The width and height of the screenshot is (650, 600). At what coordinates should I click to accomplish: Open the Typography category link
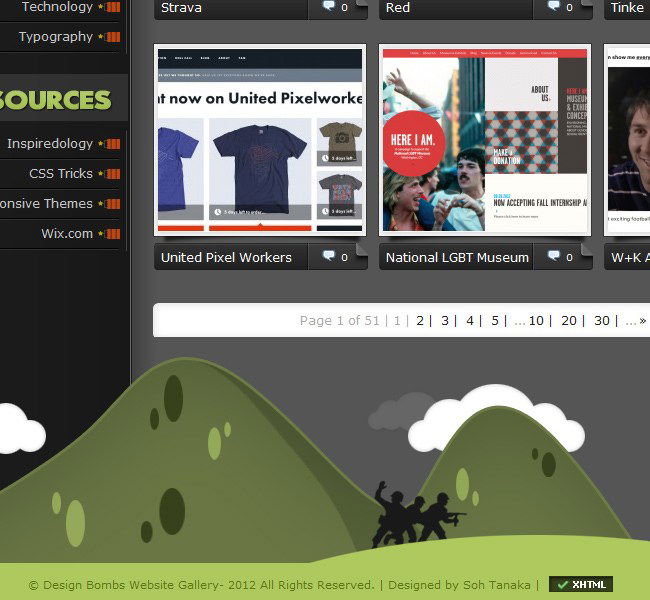[56, 36]
